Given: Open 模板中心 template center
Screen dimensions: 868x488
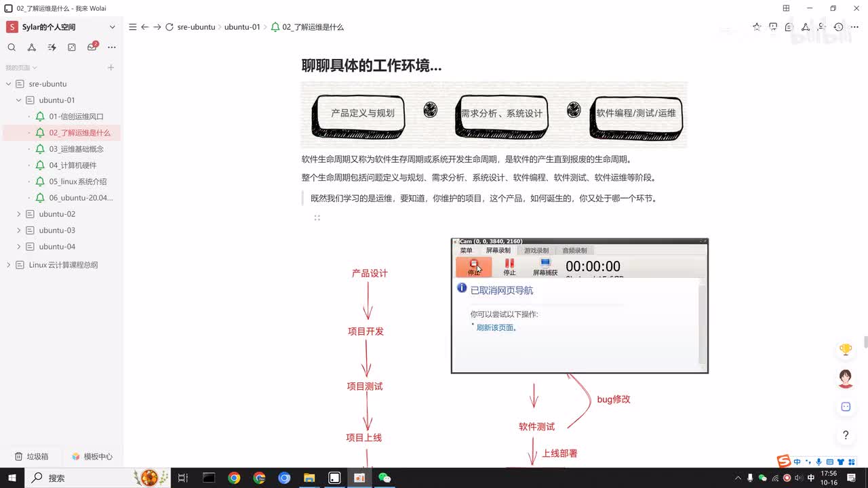Looking at the screenshot, I should [x=92, y=457].
